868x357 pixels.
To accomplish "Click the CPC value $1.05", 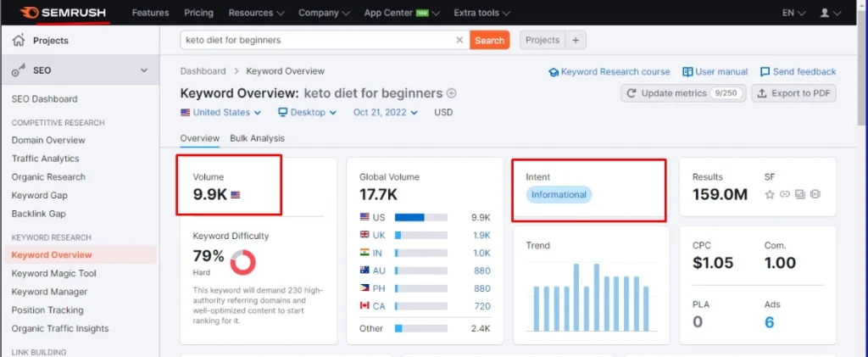I will point(713,263).
